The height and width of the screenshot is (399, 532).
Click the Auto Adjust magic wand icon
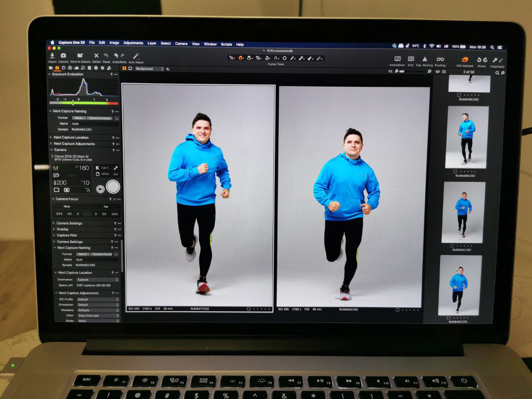[x=135, y=56]
